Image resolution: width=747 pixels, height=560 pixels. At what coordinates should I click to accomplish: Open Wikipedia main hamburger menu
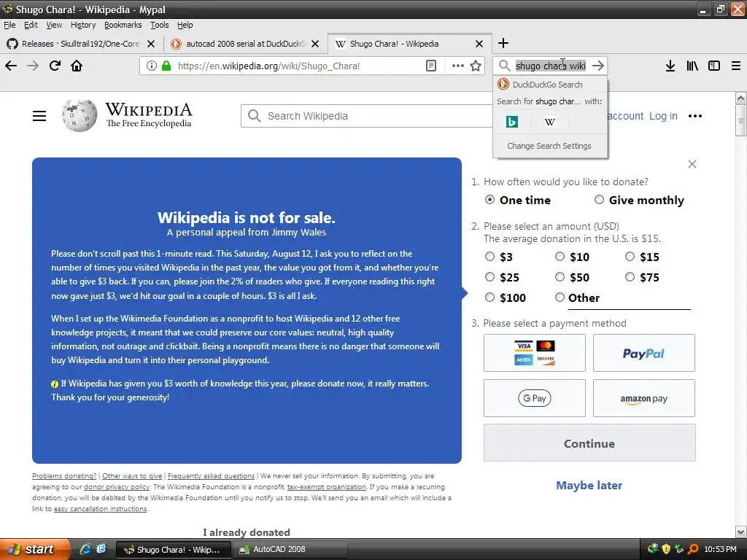(x=39, y=116)
